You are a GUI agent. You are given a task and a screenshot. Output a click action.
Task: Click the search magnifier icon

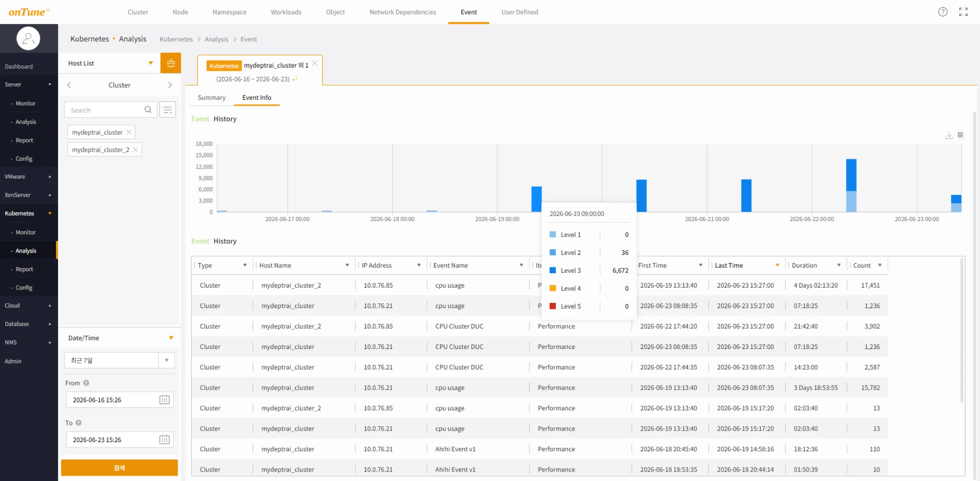pos(148,110)
